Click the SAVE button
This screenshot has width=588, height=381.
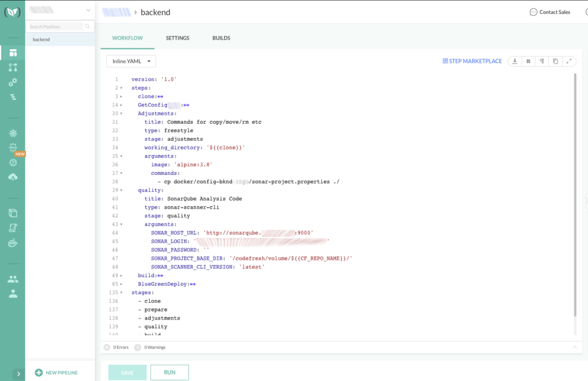[127, 372]
